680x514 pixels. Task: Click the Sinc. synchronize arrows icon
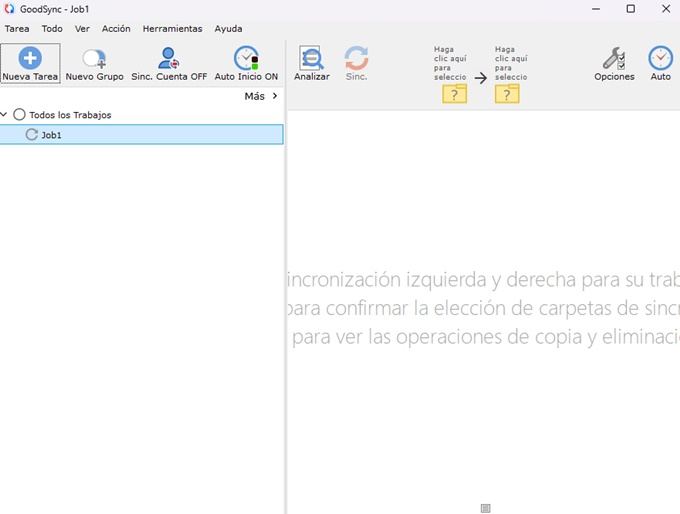[356, 58]
